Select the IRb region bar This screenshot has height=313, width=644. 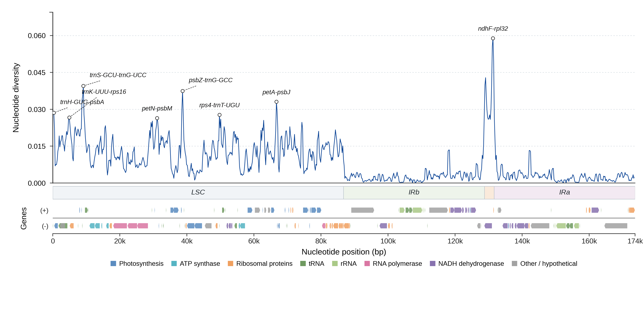[414, 193]
